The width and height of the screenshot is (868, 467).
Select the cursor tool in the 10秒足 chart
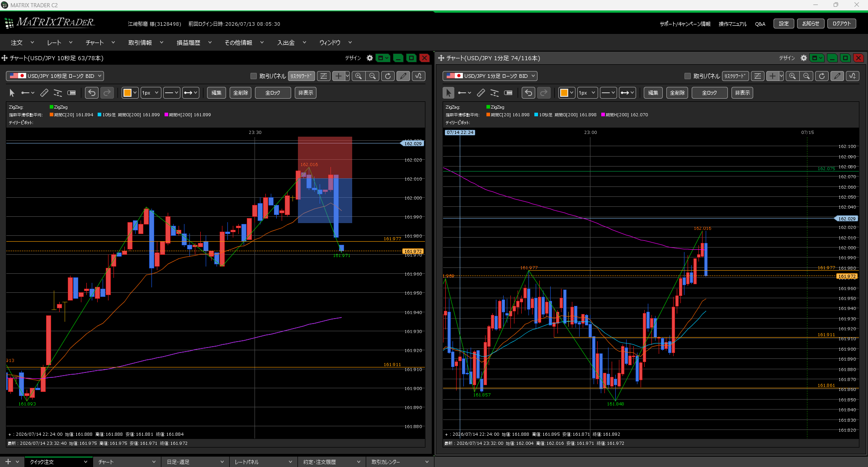point(12,93)
